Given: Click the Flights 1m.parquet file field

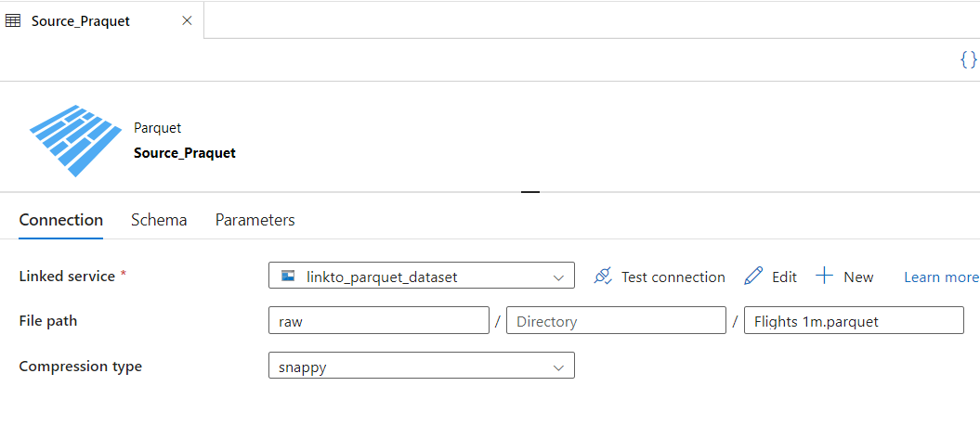Looking at the screenshot, I should [854, 321].
